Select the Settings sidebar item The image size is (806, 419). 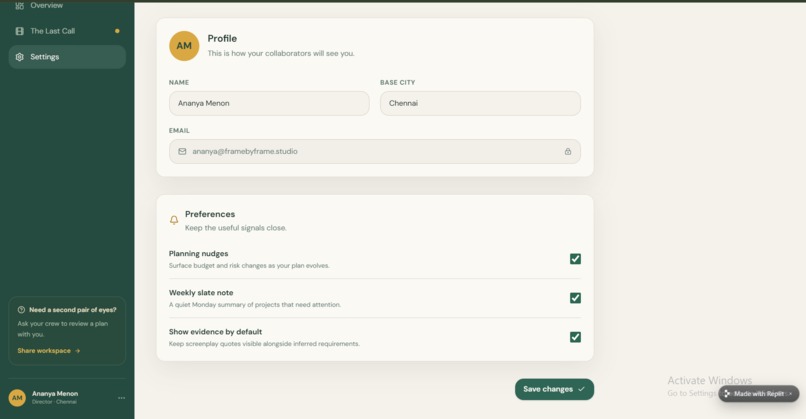pos(67,57)
